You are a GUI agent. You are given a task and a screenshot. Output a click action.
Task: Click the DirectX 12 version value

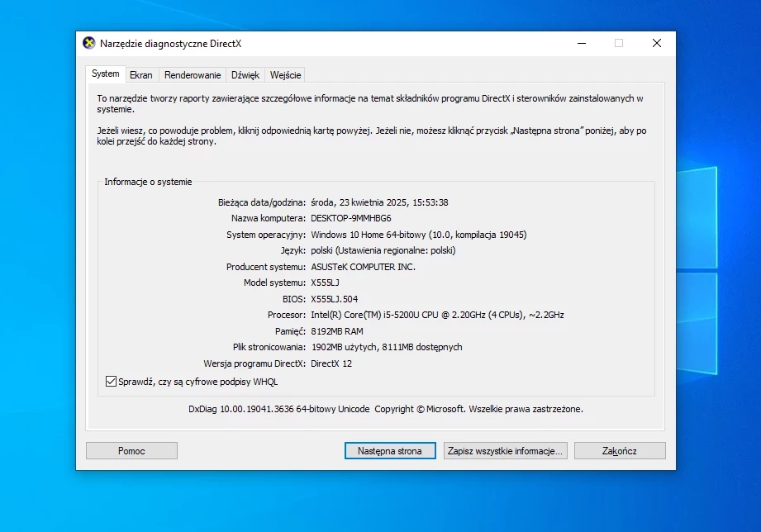331,363
